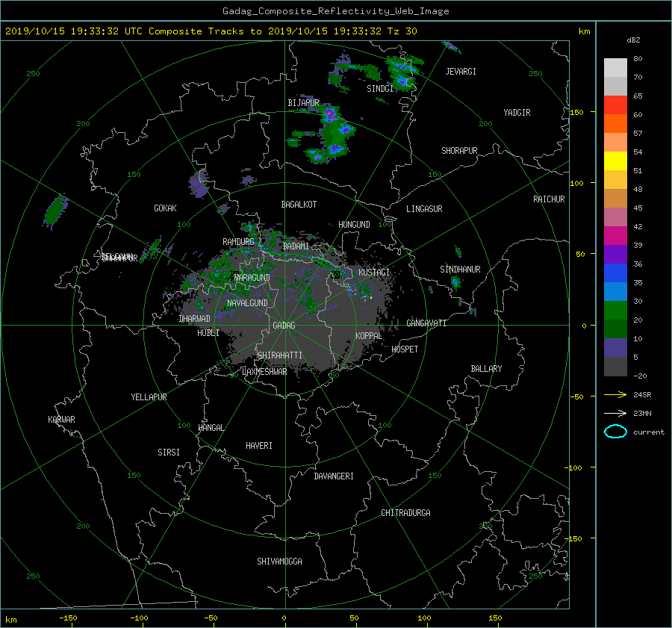Click the DAVANGERI label

pyautogui.click(x=334, y=476)
